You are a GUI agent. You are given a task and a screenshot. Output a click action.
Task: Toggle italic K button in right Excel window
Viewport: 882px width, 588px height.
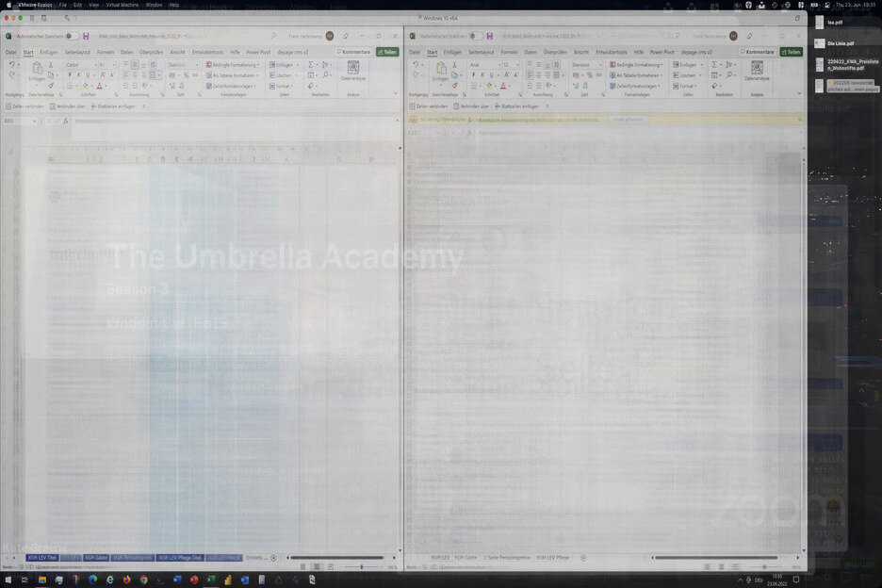pos(482,75)
